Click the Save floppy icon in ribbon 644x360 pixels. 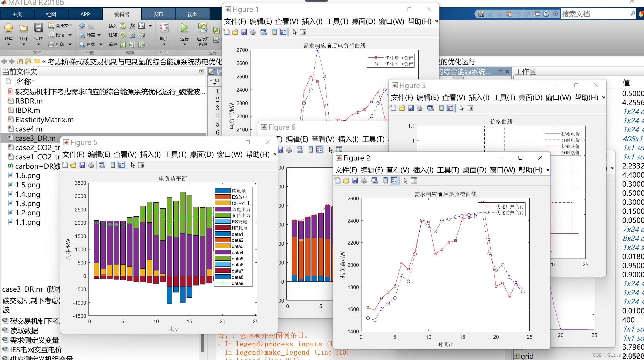[x=38, y=28]
